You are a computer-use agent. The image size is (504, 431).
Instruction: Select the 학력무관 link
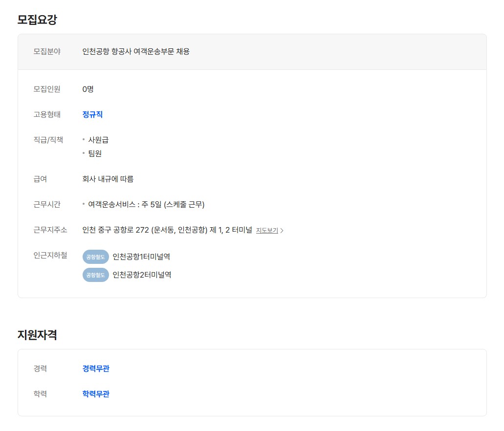click(x=96, y=394)
